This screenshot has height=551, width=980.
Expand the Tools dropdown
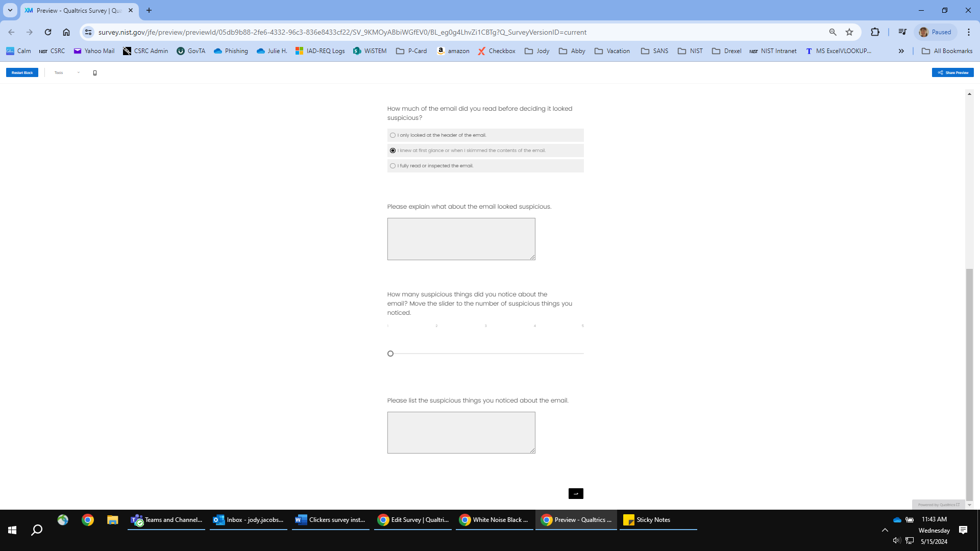[x=67, y=73]
